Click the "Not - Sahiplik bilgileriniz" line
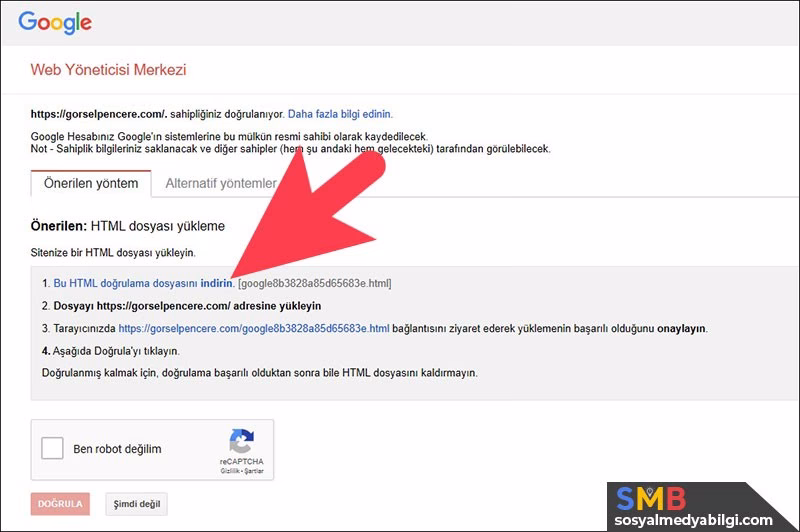The image size is (800, 532). tap(290, 149)
